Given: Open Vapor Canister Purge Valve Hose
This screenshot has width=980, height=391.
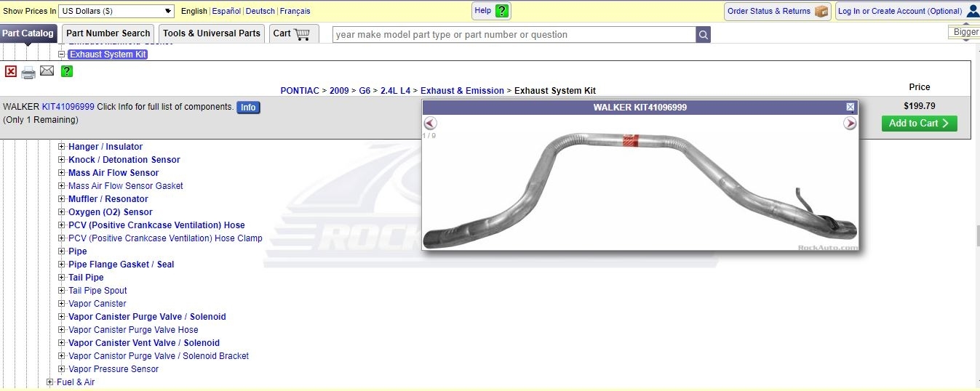Looking at the screenshot, I should coord(133,330).
